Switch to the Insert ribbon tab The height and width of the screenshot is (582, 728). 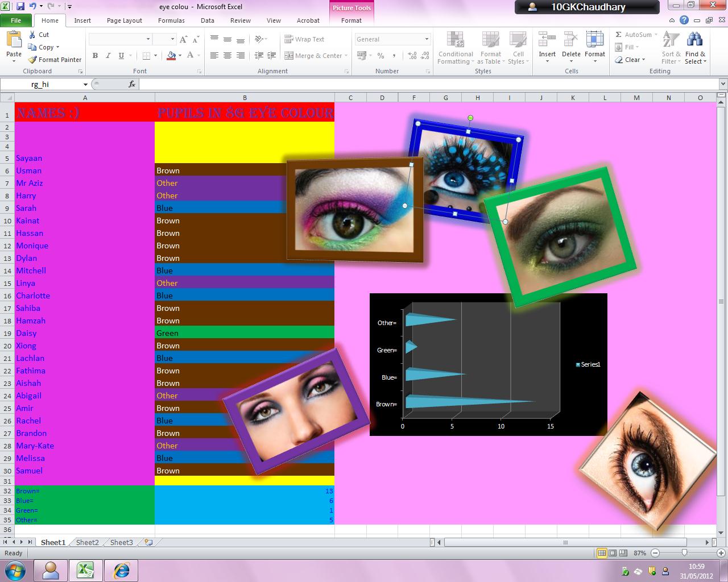[82, 20]
